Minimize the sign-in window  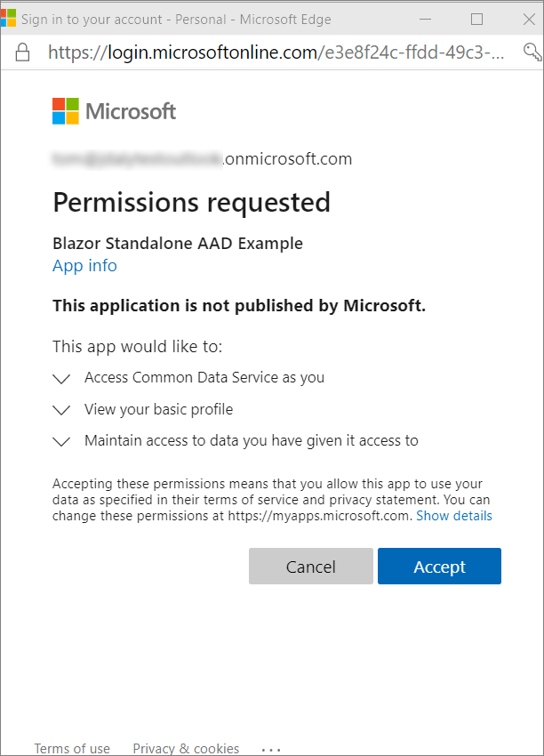pos(426,18)
